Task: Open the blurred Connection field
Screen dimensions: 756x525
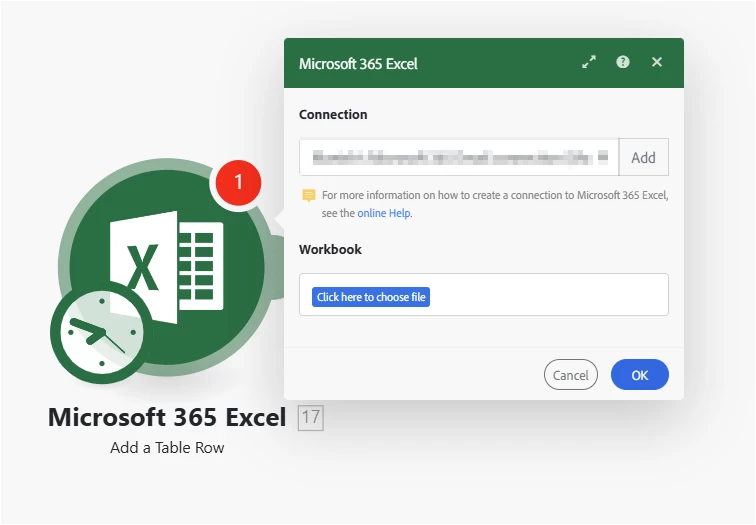Action: pos(459,157)
